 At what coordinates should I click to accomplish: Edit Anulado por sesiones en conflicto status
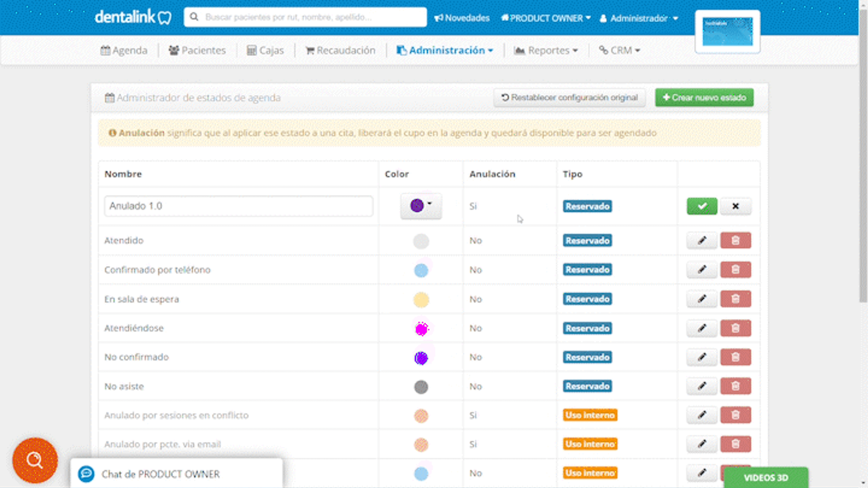pyautogui.click(x=702, y=415)
